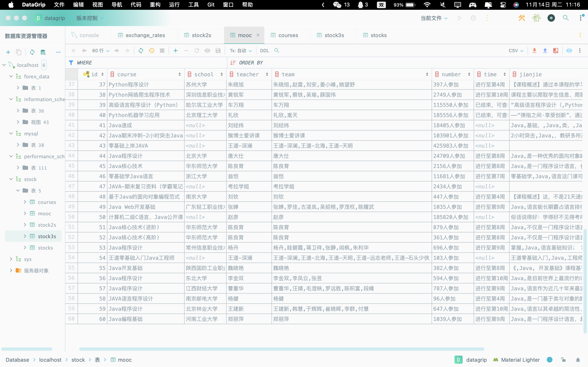Expand the sys schema tree node
This screenshot has height=367, width=588.
click(x=11, y=259)
